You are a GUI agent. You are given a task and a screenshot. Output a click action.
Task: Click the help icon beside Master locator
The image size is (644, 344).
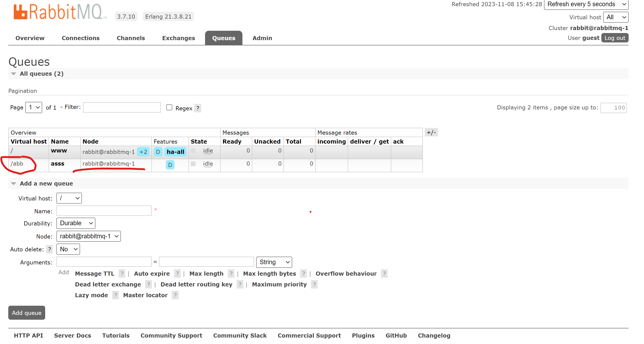click(175, 295)
